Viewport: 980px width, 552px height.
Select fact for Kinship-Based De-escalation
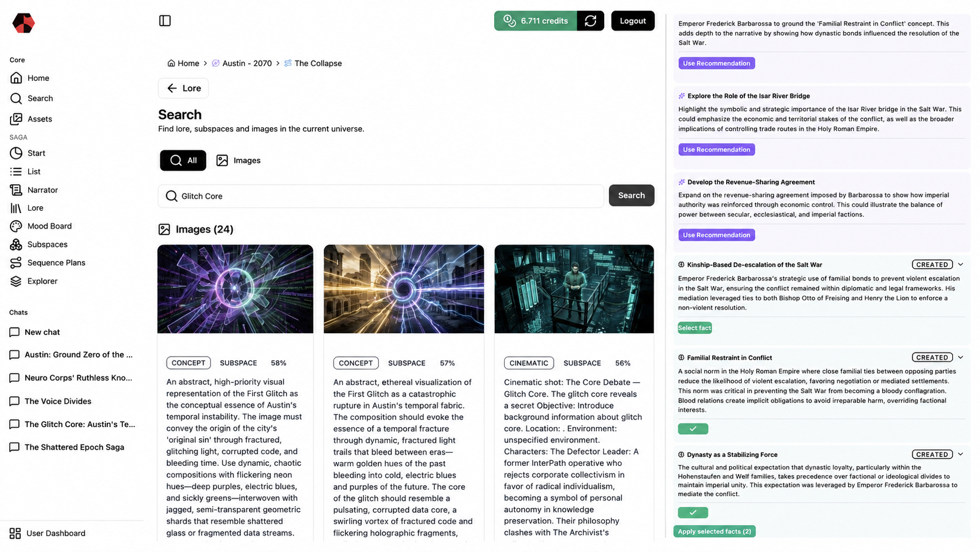(x=695, y=328)
